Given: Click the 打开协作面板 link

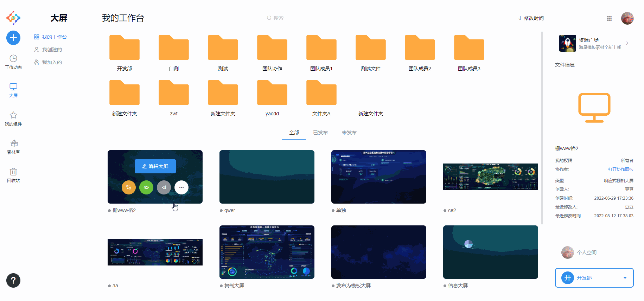Looking at the screenshot, I should (621, 169).
